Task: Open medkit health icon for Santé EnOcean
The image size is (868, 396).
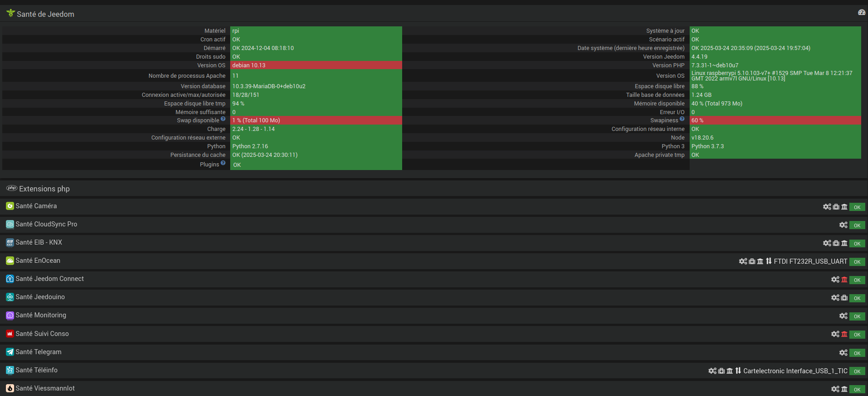Action: 752,261
